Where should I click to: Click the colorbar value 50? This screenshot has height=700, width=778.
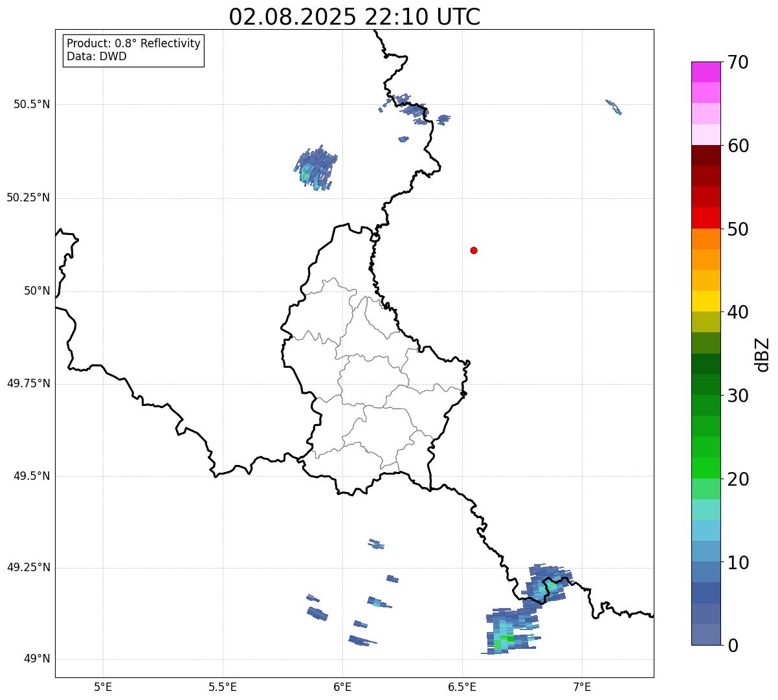click(x=738, y=229)
